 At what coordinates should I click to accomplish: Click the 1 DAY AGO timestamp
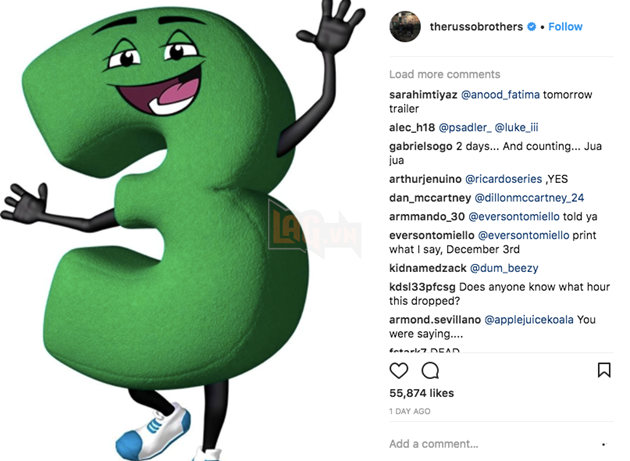(409, 411)
